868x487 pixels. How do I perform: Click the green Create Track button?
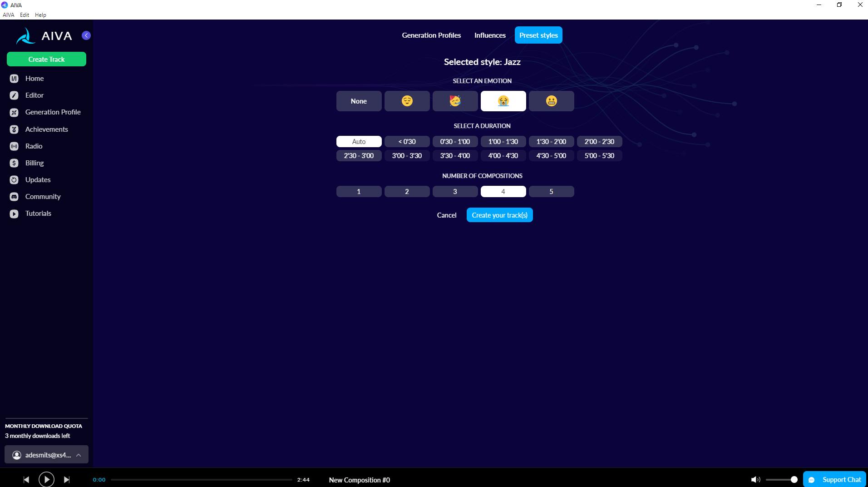pyautogui.click(x=46, y=60)
